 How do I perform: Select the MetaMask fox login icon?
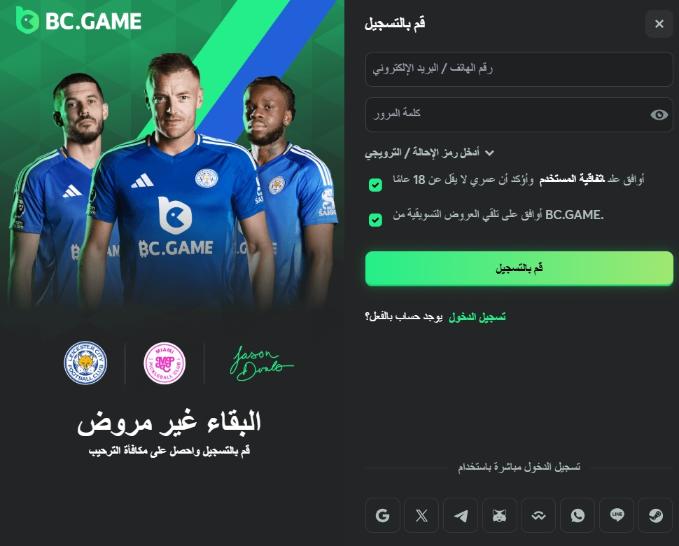point(500,515)
